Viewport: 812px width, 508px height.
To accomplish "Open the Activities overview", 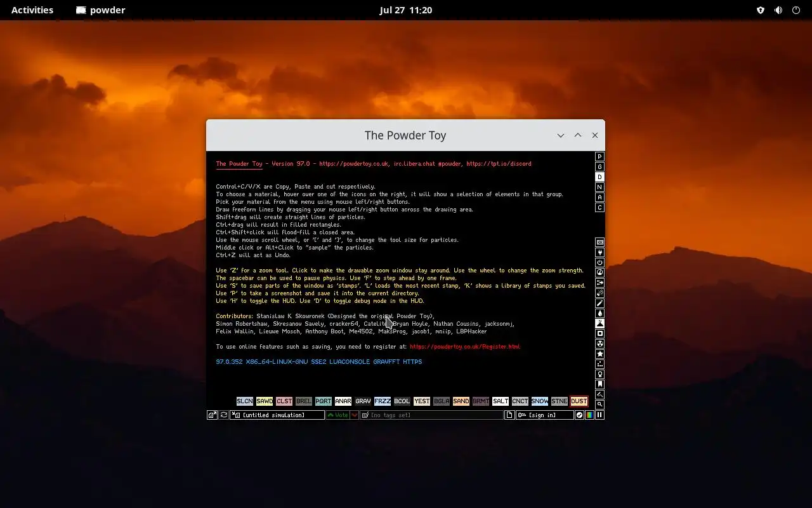I will point(32,10).
